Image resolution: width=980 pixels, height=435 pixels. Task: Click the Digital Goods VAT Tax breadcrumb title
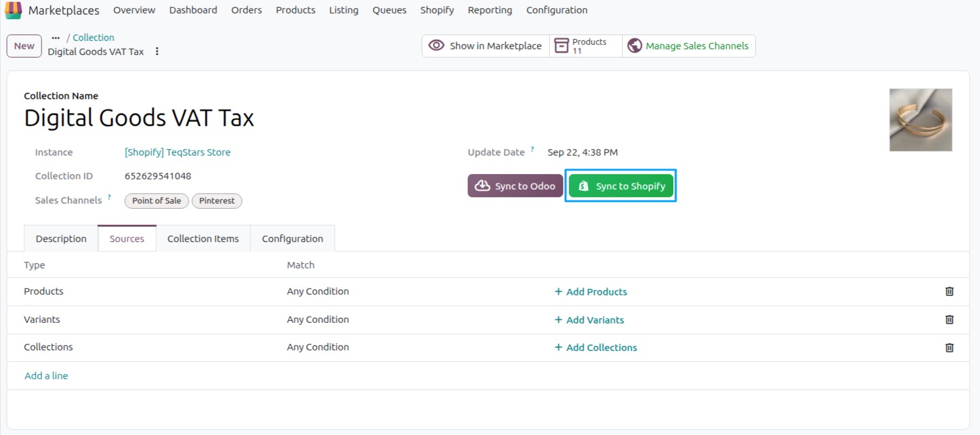tap(96, 51)
